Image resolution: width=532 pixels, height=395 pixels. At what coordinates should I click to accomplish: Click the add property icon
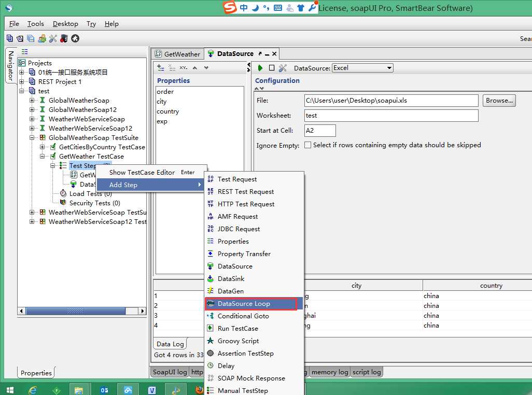tap(161, 67)
